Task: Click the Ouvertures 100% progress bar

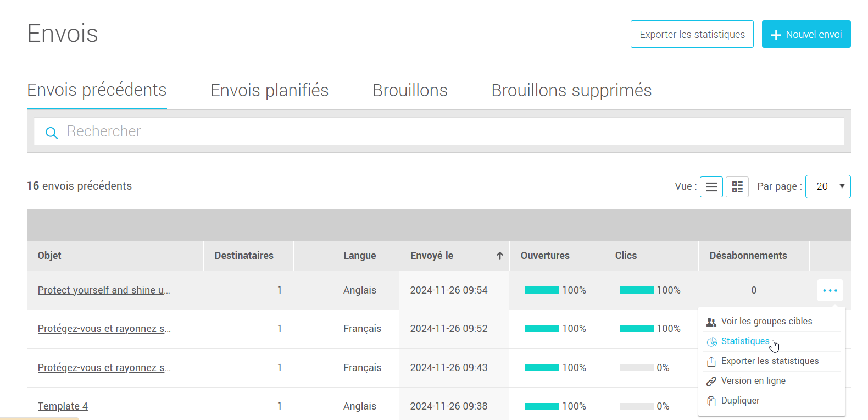Action: point(543,290)
